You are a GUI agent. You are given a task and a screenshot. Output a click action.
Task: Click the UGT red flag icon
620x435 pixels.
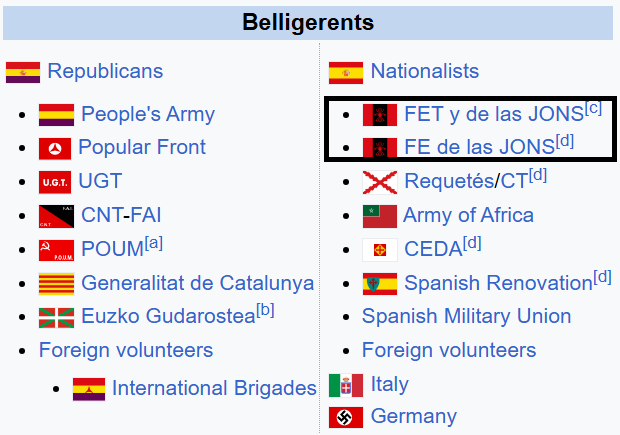pyautogui.click(x=54, y=182)
